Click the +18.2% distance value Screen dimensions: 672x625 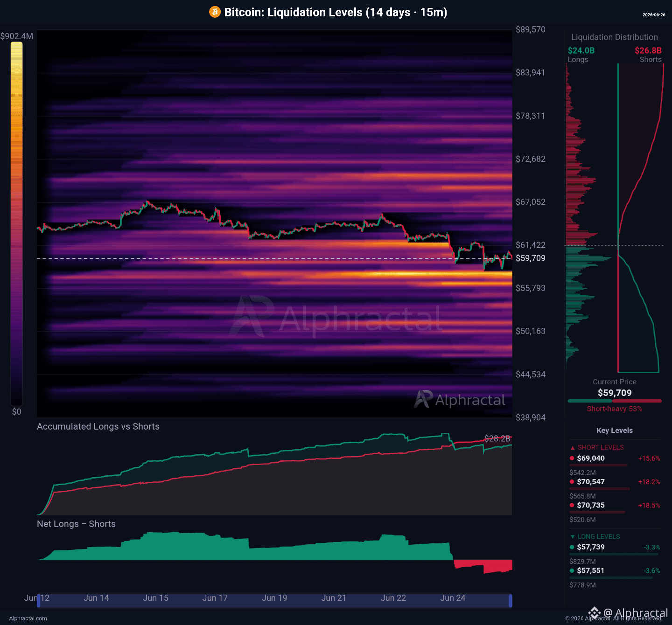point(649,482)
